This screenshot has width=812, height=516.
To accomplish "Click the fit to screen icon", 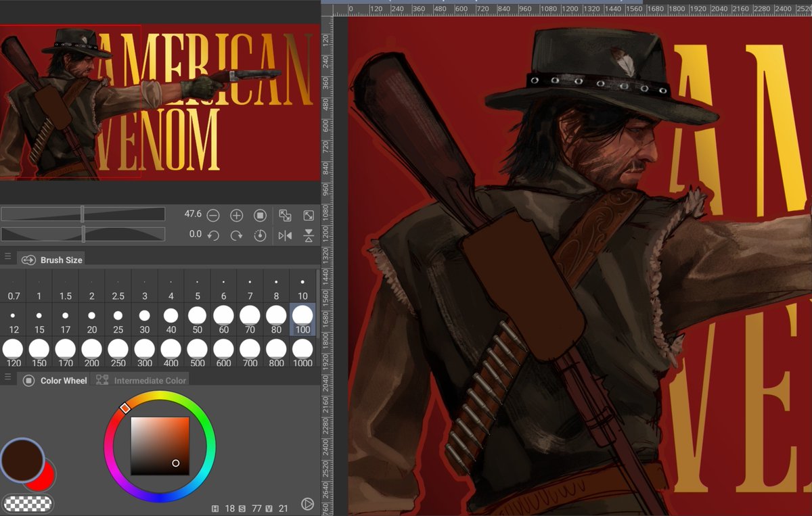I will tap(309, 216).
